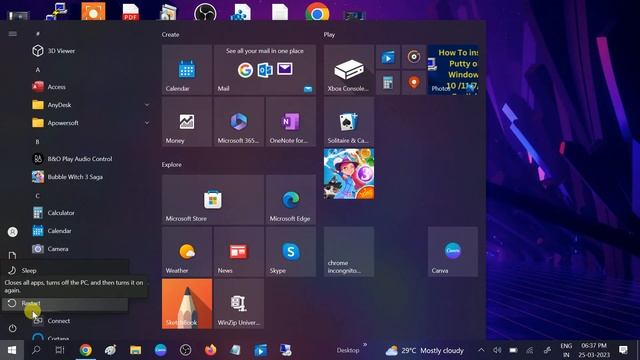Show hidden system tray icons
Screen dimensions: 640x360
481,350
